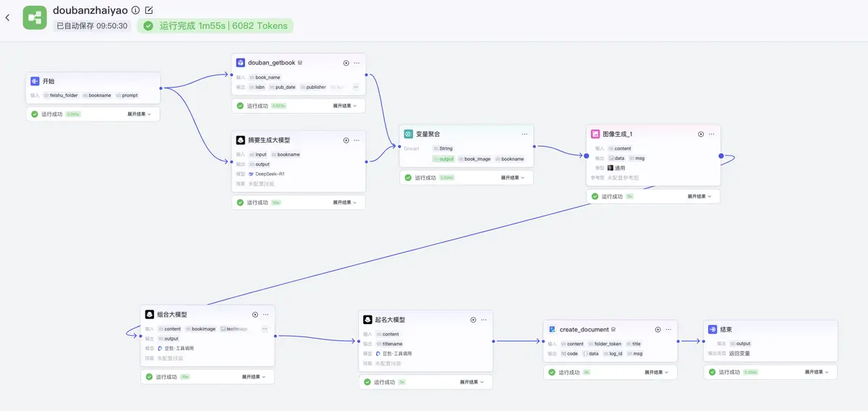Click the 已自动保存 09:50:30 label
Viewport: 868px width, 411px height.
click(92, 26)
